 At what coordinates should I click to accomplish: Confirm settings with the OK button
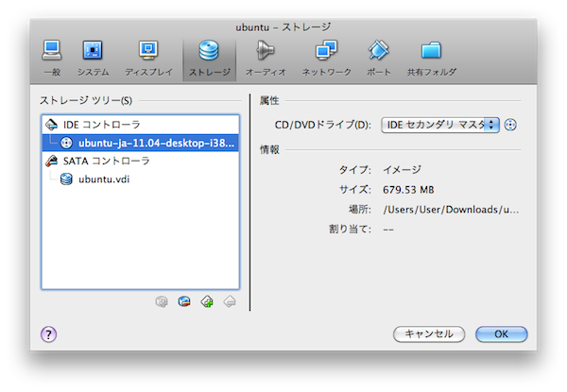point(501,334)
